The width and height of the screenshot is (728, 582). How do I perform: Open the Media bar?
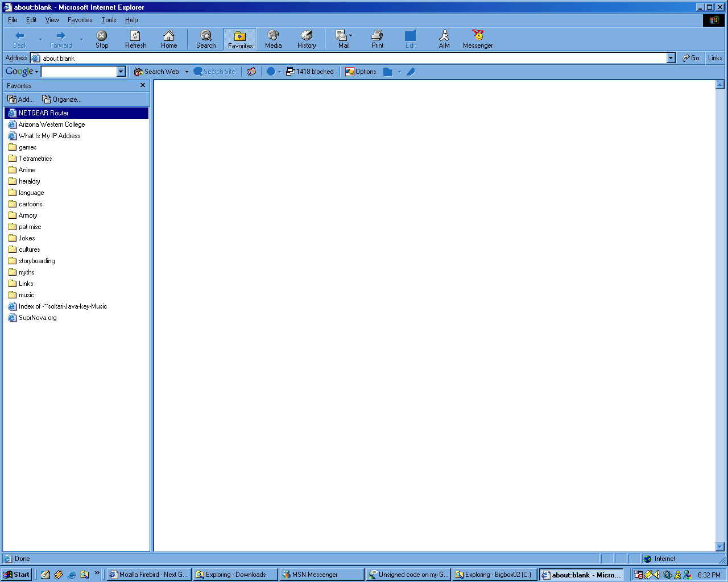274,39
